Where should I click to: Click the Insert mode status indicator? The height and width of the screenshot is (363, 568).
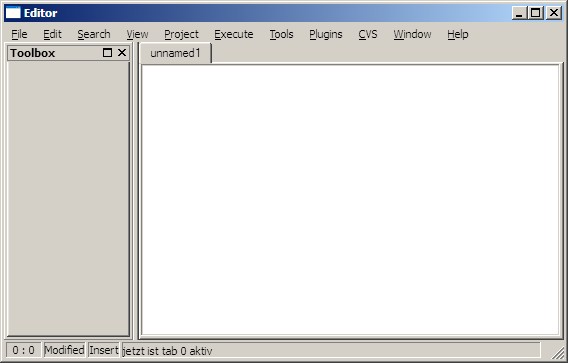coord(104,350)
